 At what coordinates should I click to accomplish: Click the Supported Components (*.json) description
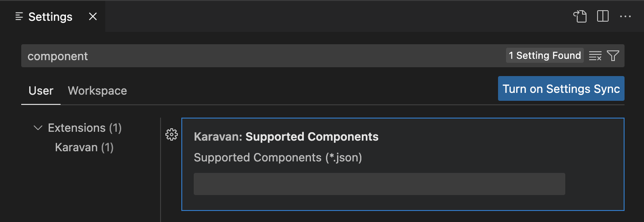(x=278, y=158)
